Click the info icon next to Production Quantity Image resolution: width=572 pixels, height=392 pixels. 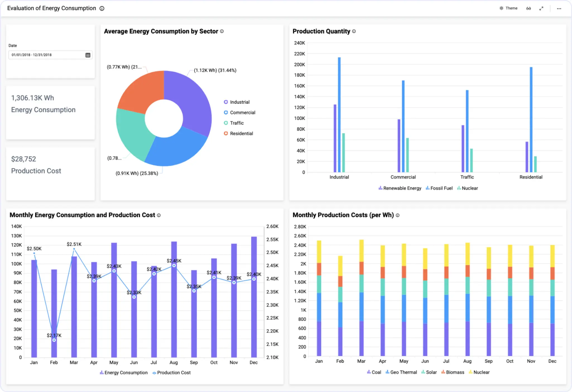click(354, 32)
